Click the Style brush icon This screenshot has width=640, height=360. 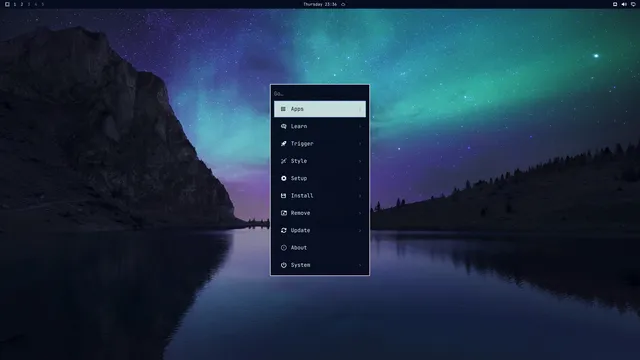(x=283, y=161)
